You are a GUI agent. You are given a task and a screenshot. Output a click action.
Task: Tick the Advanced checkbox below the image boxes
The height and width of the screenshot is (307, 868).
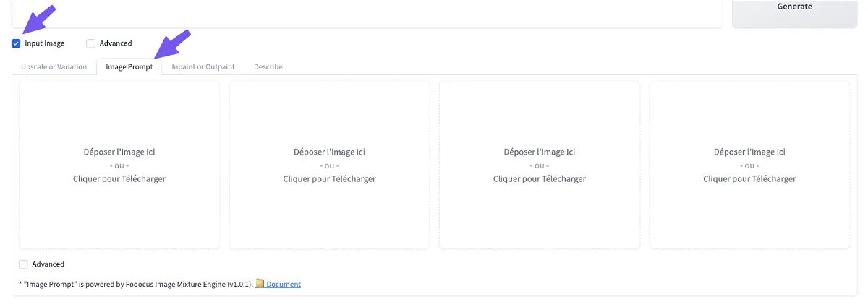tap(24, 264)
